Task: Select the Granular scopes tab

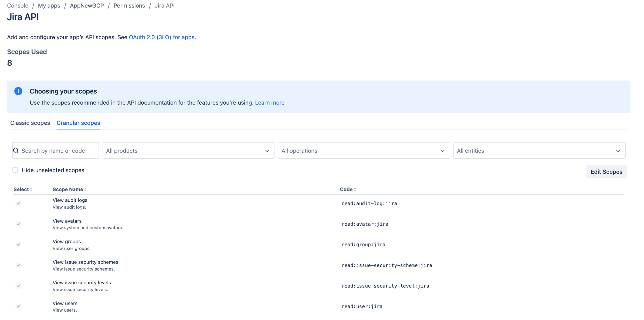Action: [78, 123]
